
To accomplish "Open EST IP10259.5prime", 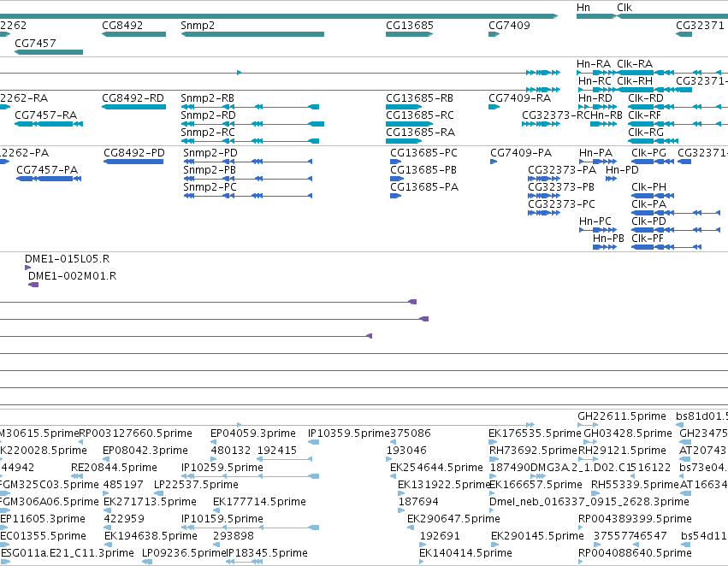I will tap(222, 468).
